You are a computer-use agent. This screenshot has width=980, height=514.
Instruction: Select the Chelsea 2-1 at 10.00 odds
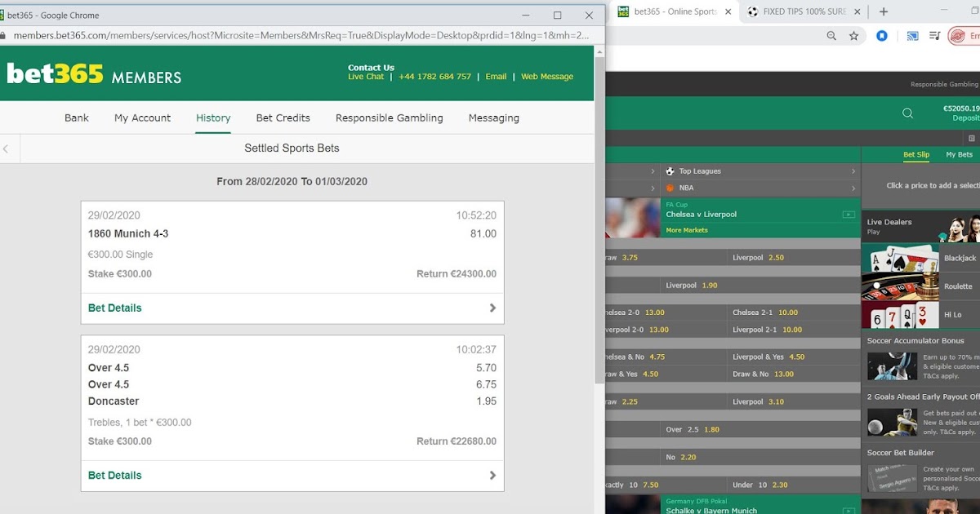tap(794, 312)
